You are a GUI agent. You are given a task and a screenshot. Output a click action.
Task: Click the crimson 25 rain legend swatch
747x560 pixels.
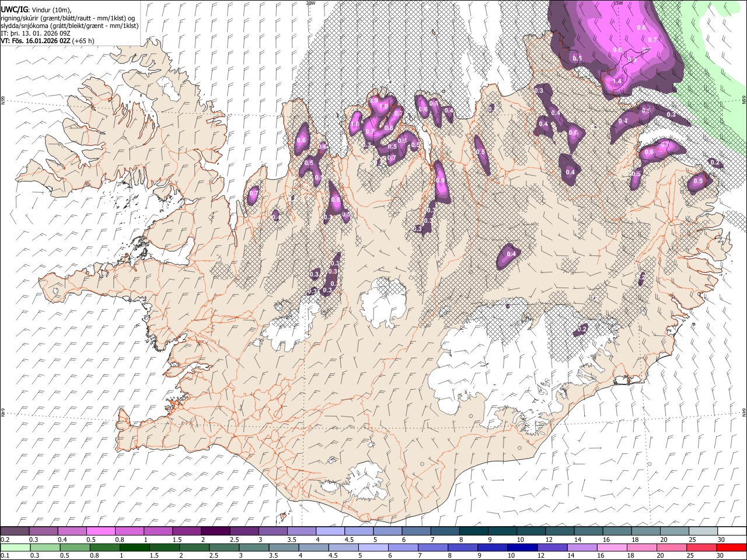pyautogui.click(x=701, y=547)
